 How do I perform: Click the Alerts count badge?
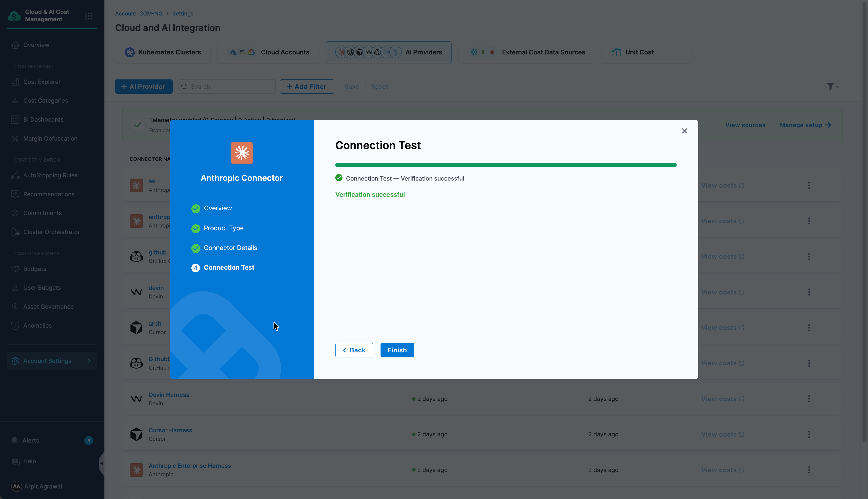coord(88,441)
